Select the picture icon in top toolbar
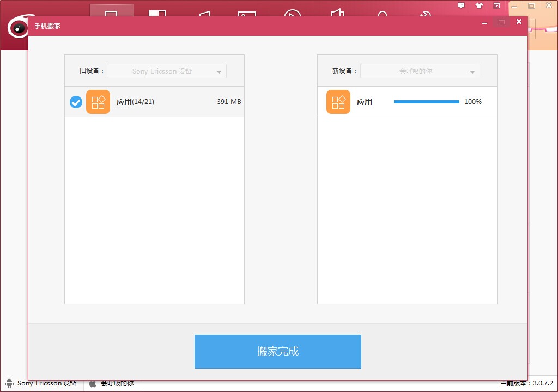 pos(247,14)
